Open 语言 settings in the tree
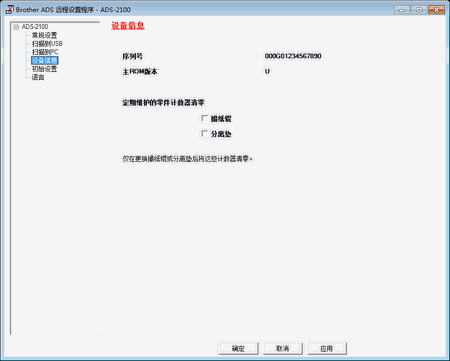The height and width of the screenshot is (361, 450). [38, 77]
